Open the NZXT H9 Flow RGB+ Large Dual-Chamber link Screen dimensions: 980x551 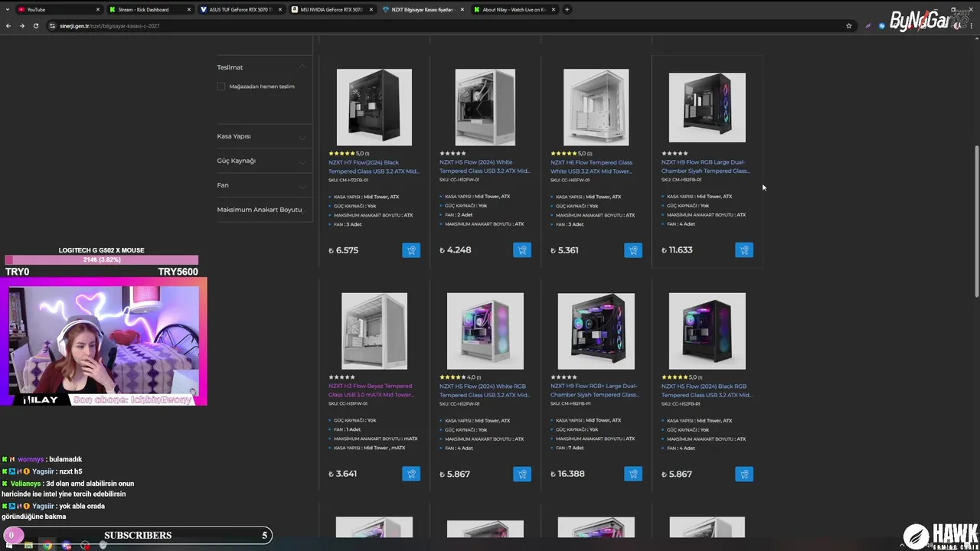coord(595,390)
